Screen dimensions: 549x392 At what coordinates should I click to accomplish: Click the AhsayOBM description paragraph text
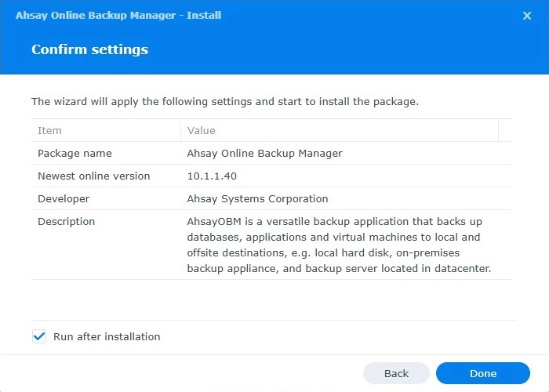[x=337, y=245]
